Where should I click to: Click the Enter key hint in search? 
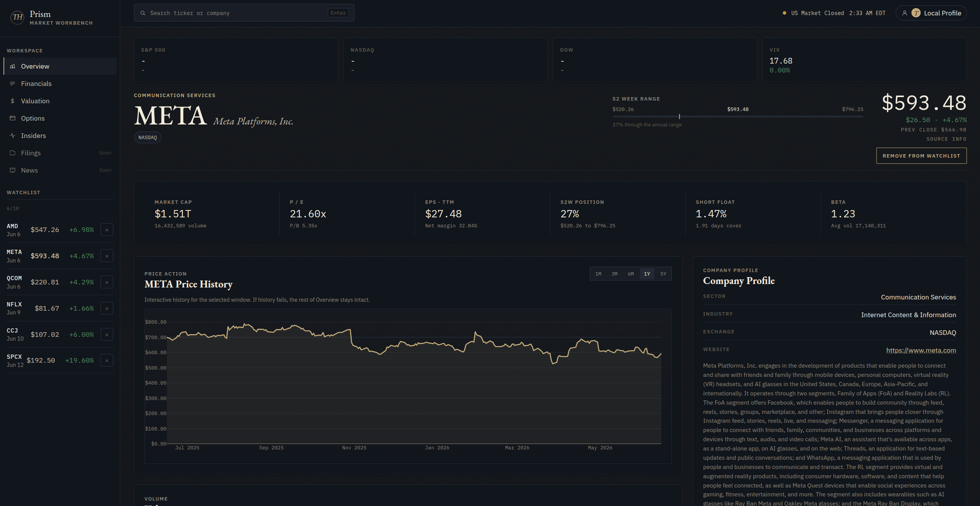[338, 13]
